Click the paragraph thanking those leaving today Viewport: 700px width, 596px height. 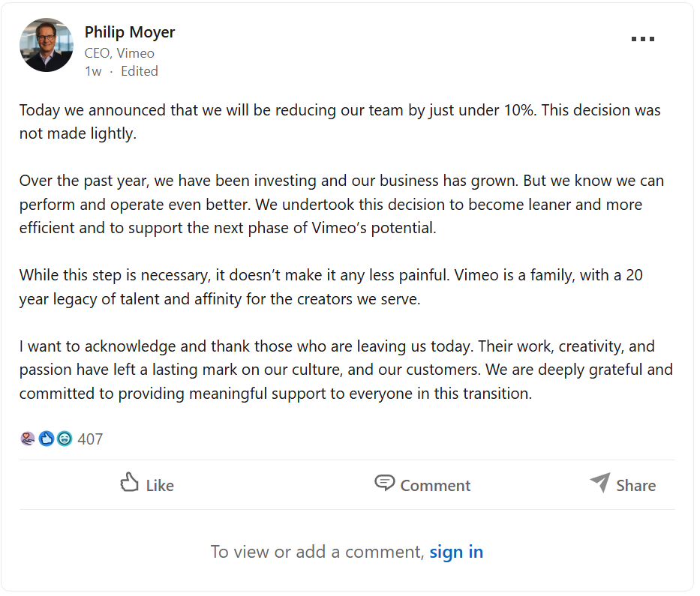(346, 370)
